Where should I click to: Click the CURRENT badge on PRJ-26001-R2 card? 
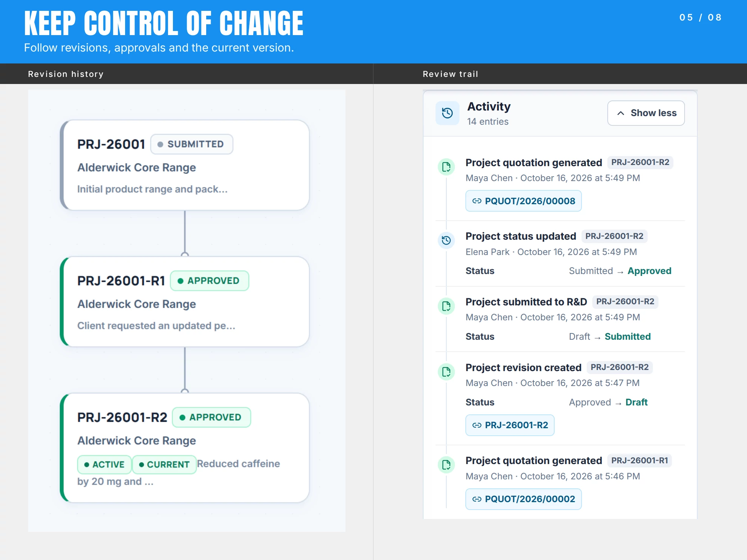coord(164,464)
